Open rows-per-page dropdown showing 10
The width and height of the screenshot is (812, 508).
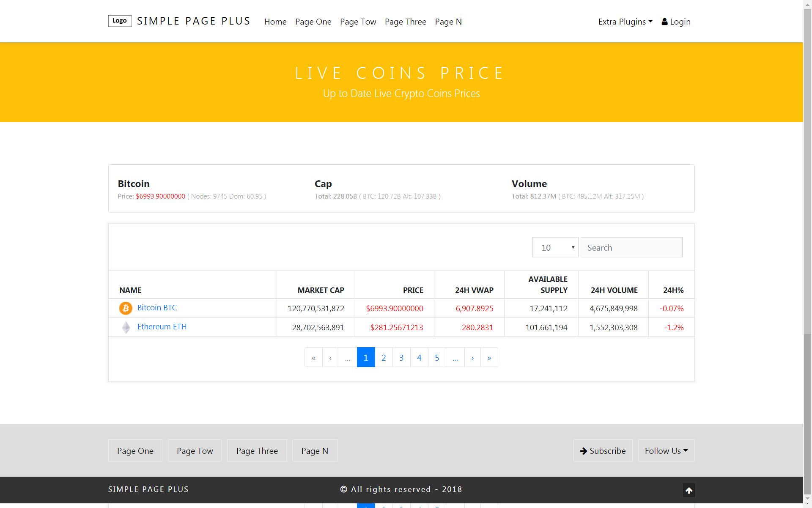pyautogui.click(x=555, y=248)
